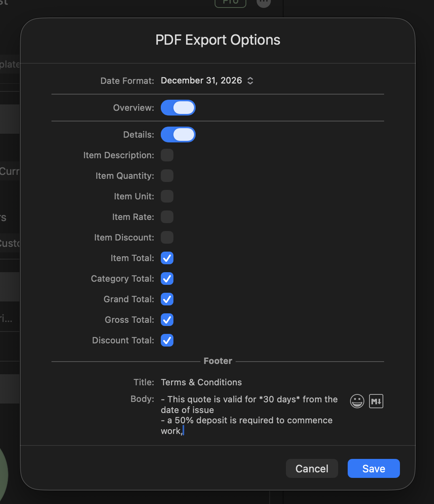
Task: Open the Date Format dropdown
Action: [x=207, y=81]
